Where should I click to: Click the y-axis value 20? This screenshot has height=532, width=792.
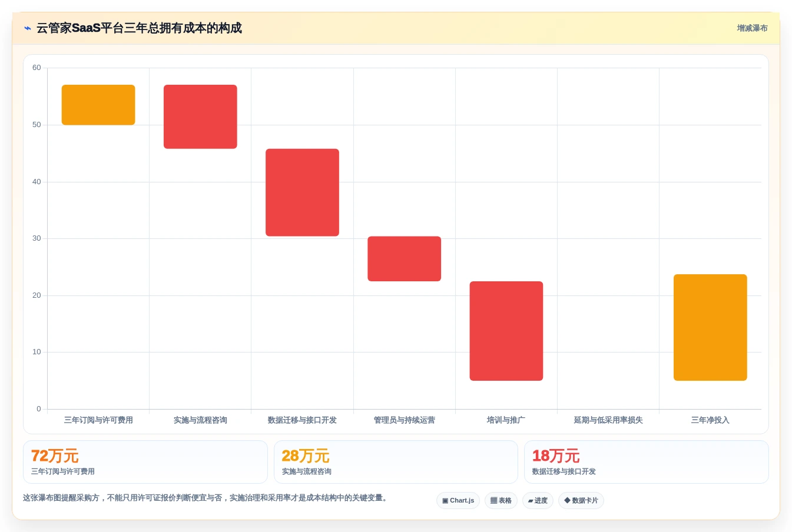click(37, 295)
